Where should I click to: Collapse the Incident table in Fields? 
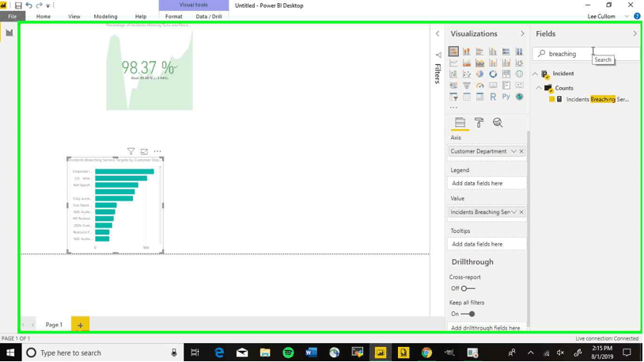[x=535, y=74]
